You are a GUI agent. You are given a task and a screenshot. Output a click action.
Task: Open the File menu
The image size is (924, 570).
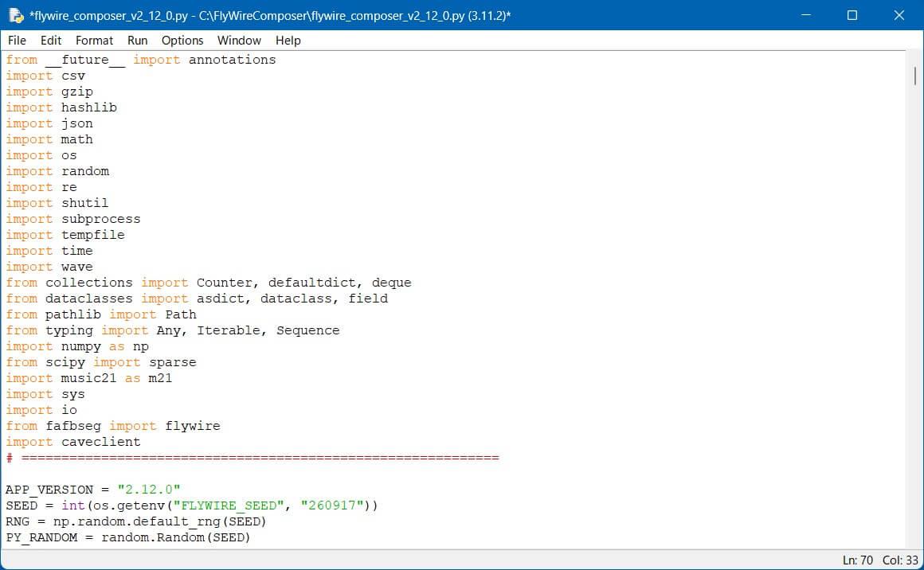(17, 41)
